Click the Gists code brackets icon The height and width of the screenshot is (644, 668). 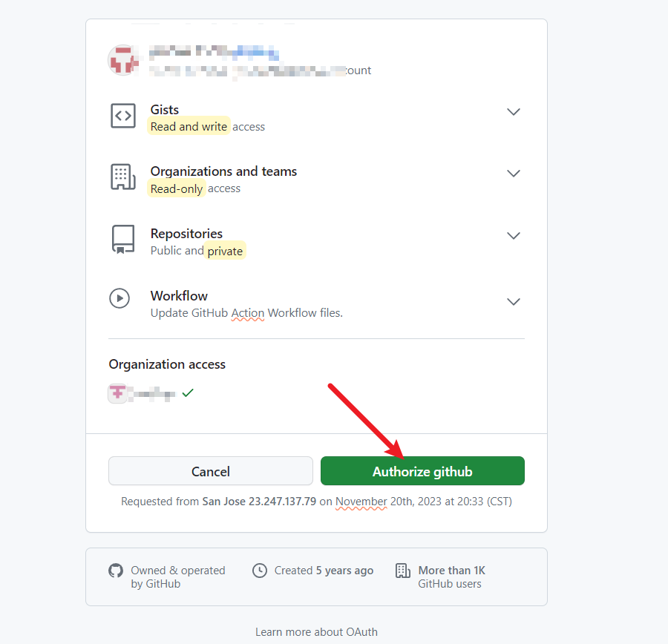coord(123,116)
